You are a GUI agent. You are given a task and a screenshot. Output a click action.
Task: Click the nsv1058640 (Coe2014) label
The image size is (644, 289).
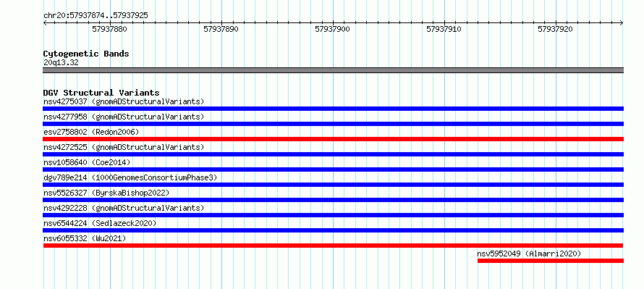click(87, 162)
